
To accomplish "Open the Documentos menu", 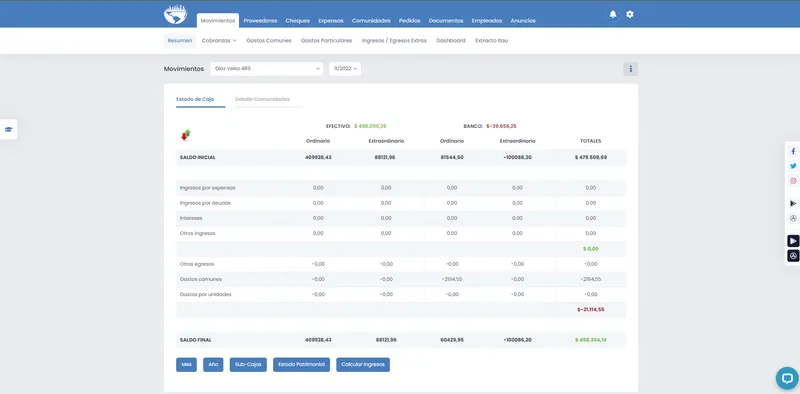I will tap(446, 21).
